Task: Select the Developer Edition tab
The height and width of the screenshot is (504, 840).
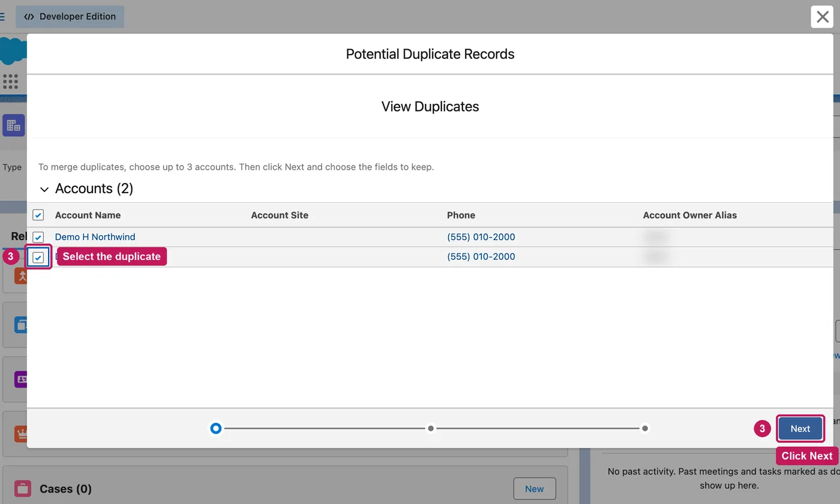Action: [70, 17]
